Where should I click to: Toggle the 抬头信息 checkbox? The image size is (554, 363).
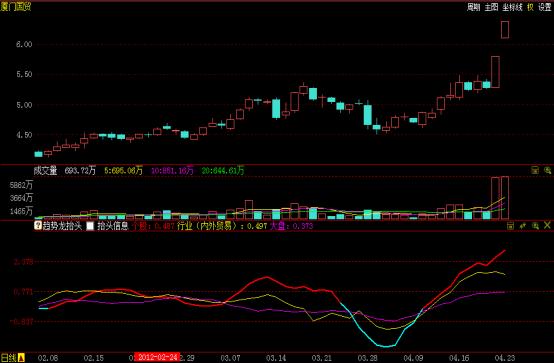pos(90,226)
